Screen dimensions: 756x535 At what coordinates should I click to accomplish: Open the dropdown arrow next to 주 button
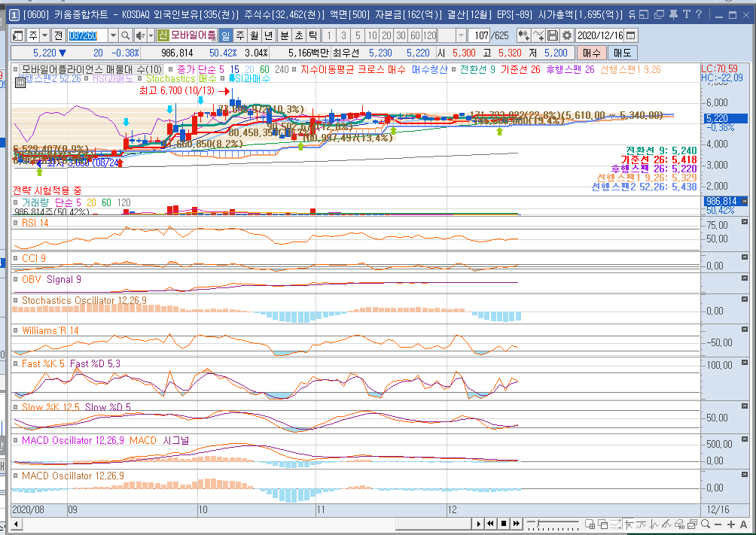45,35
